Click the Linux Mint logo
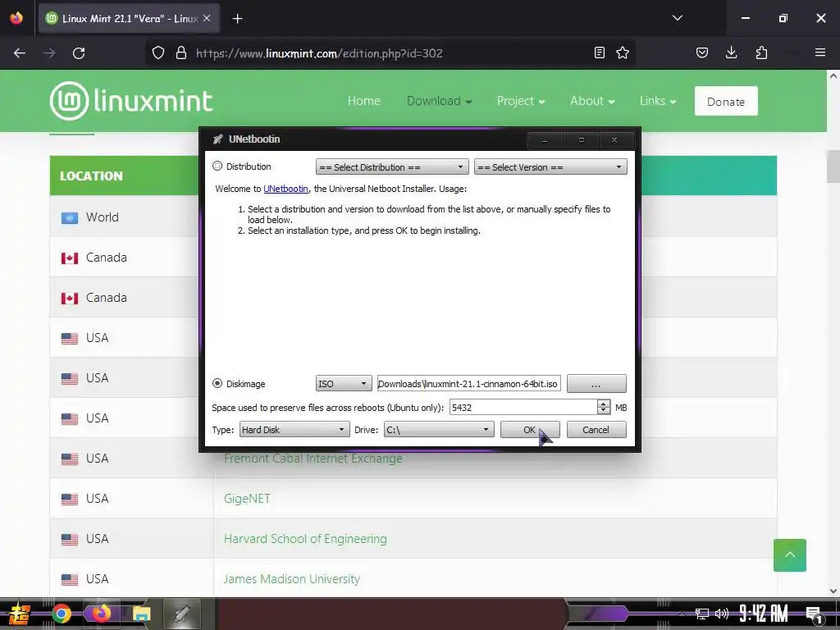This screenshot has width=840, height=630. click(131, 101)
